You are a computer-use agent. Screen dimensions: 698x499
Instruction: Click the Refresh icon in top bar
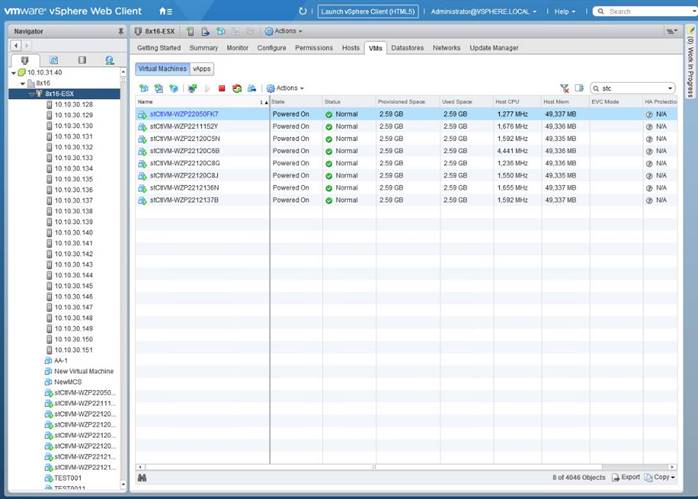pyautogui.click(x=302, y=11)
